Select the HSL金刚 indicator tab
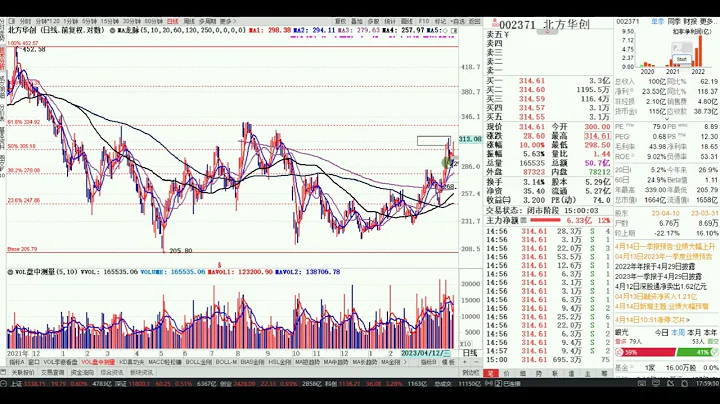Screen dimensions: 720x404 (280, 362)
